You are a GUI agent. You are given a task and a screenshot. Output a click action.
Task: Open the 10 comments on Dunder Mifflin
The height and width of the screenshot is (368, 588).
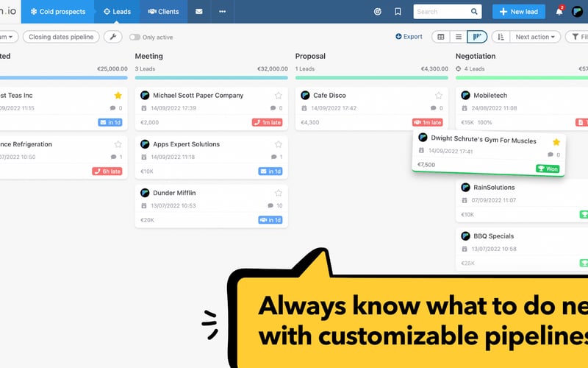(275, 206)
